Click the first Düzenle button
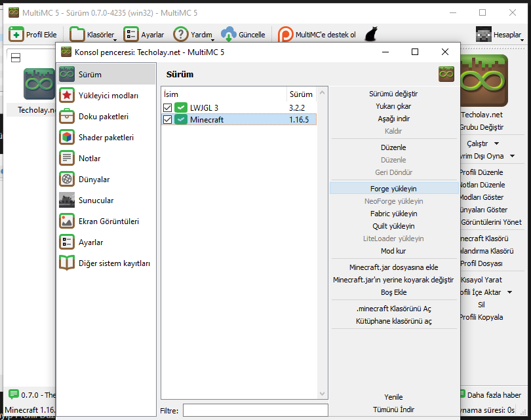Image resolution: width=531 pixels, height=420 pixels. pos(393,147)
